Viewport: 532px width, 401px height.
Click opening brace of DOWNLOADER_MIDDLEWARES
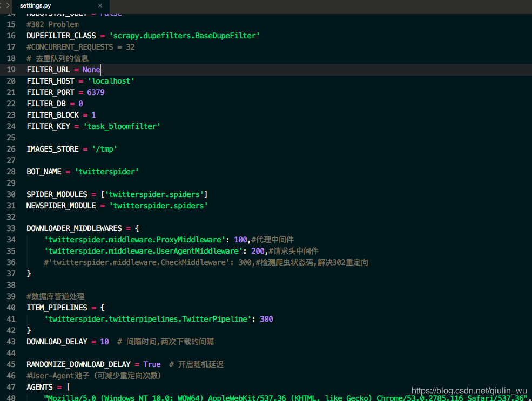point(137,228)
